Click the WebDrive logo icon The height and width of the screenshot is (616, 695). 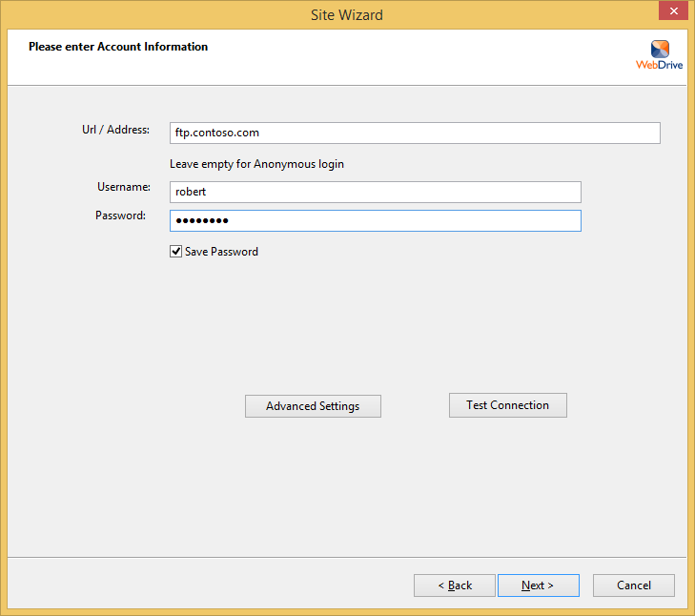[x=660, y=49]
